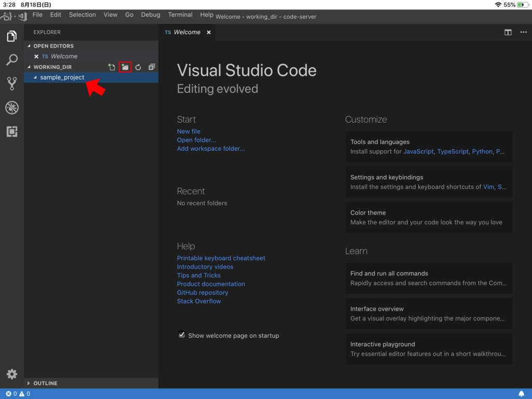The image size is (532, 399).
Task: Open the Explorer view in activity bar
Action: (x=11, y=36)
